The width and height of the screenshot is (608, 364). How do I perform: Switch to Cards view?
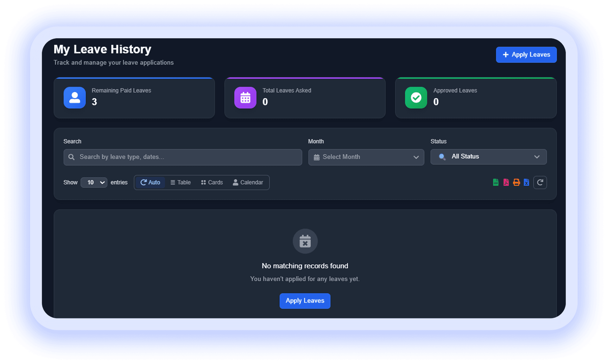coord(212,182)
